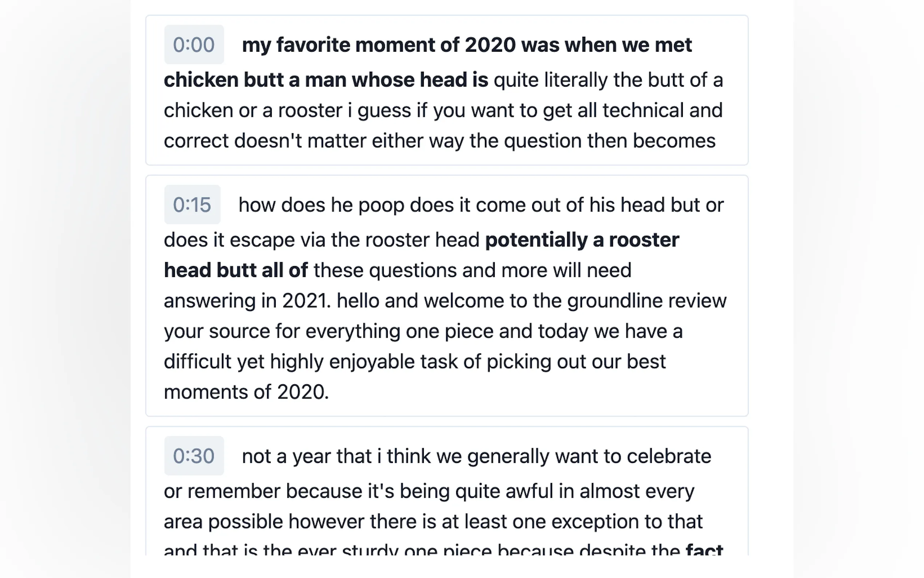
Task: Click bold text "head butt all of"
Action: click(x=236, y=270)
